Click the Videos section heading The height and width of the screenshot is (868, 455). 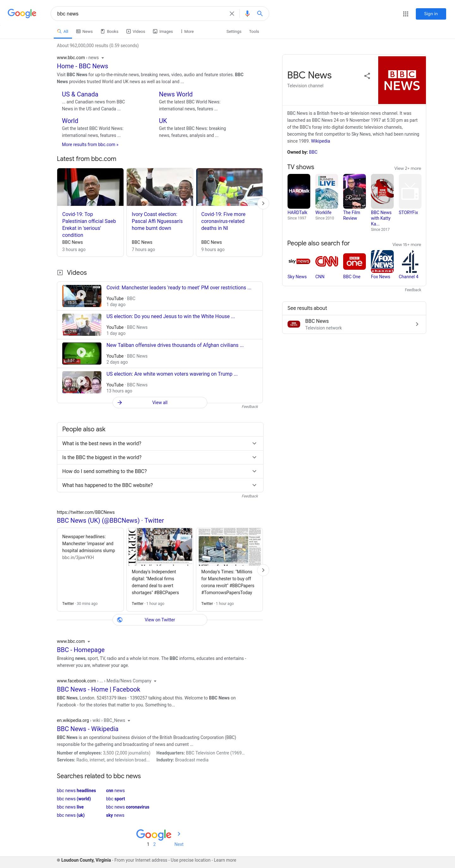point(77,273)
